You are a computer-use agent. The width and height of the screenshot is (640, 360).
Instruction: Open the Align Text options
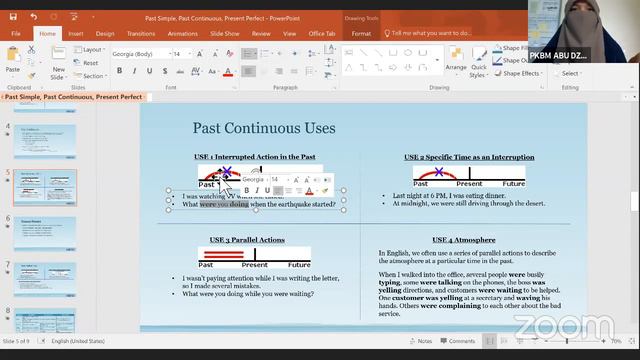330,62
